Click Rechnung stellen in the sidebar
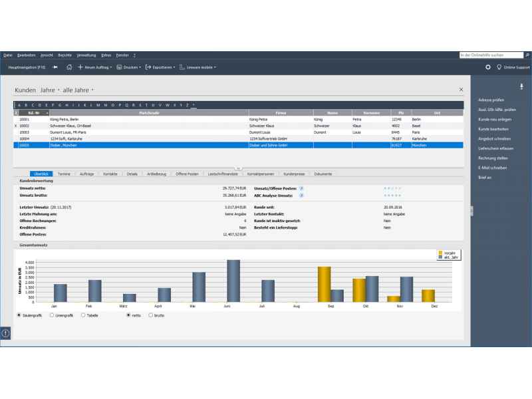 (x=493, y=158)
